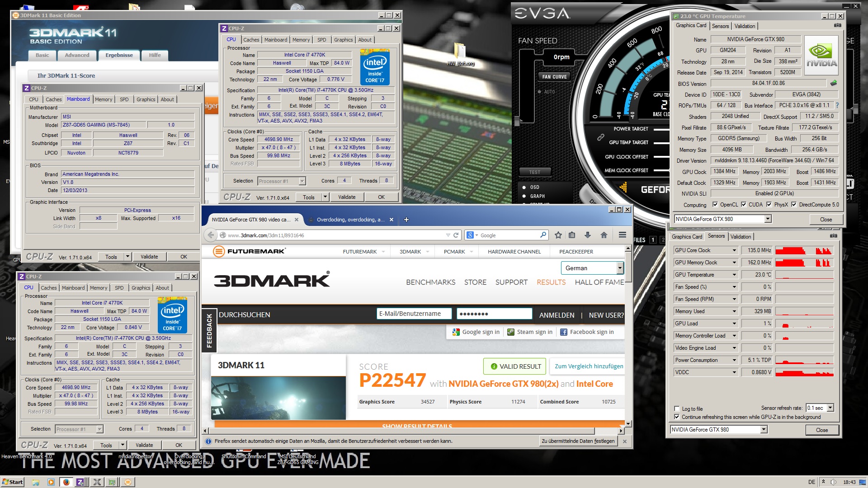Click the link chain icon in EVGA Precision
This screenshot has height=488, width=868.
[x=601, y=137]
